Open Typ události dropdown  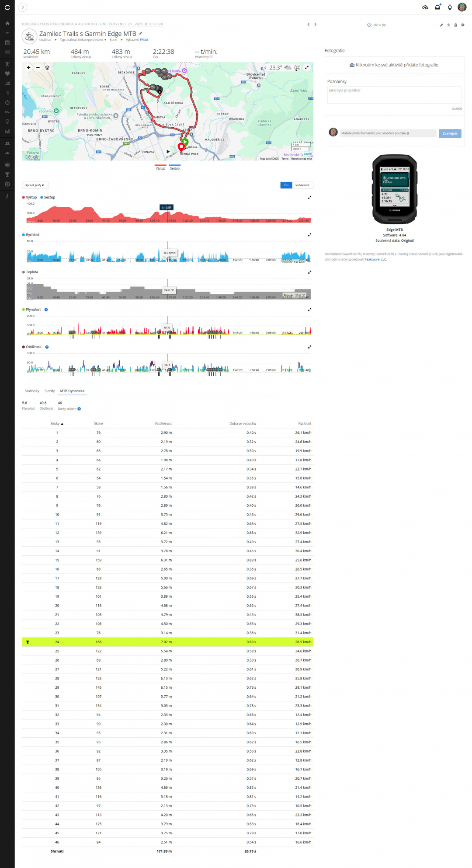point(83,40)
